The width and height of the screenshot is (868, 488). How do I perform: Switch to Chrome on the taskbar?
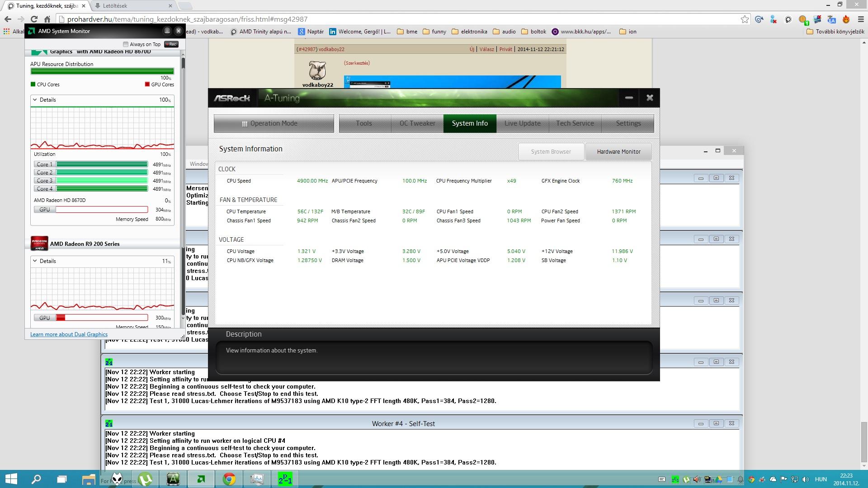(x=229, y=479)
